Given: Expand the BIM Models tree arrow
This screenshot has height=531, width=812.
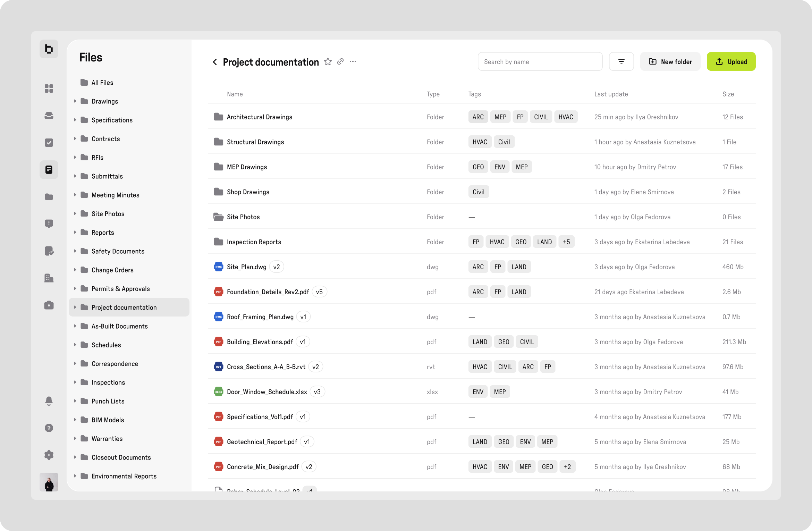Looking at the screenshot, I should 75,420.
